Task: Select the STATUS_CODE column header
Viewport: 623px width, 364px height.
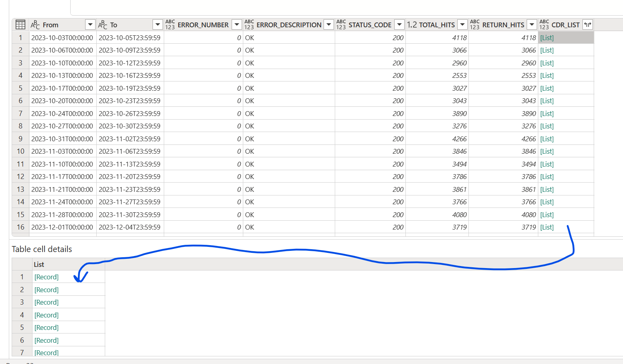Action: (x=370, y=25)
